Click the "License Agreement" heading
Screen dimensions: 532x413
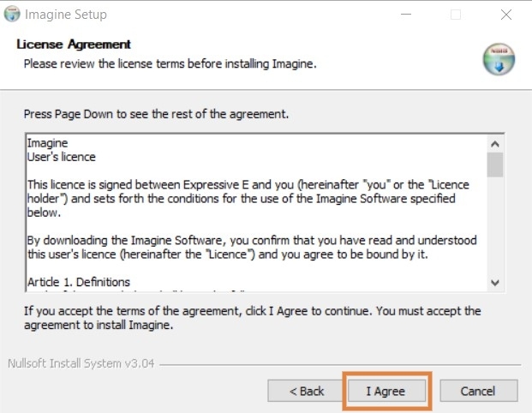(x=77, y=44)
